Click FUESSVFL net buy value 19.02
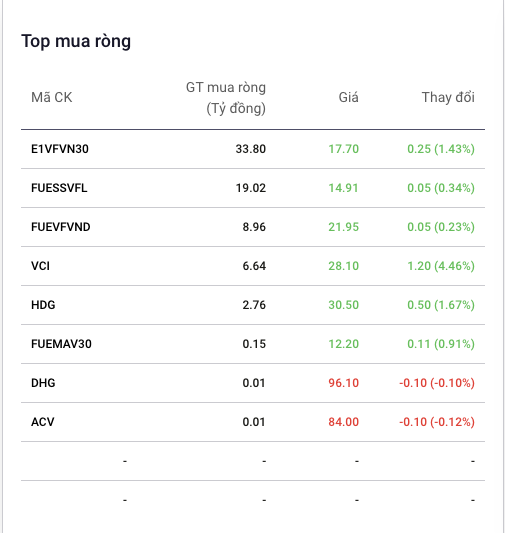The height and width of the screenshot is (533, 505). click(251, 188)
